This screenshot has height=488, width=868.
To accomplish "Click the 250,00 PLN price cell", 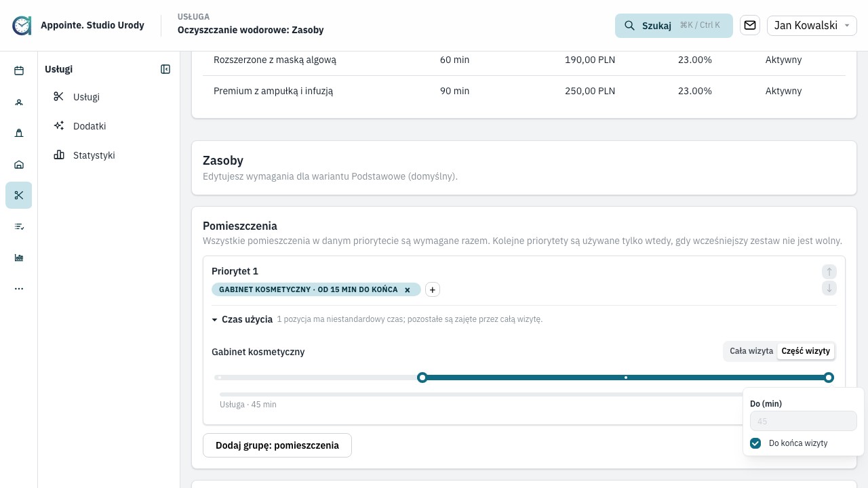I will (x=590, y=91).
